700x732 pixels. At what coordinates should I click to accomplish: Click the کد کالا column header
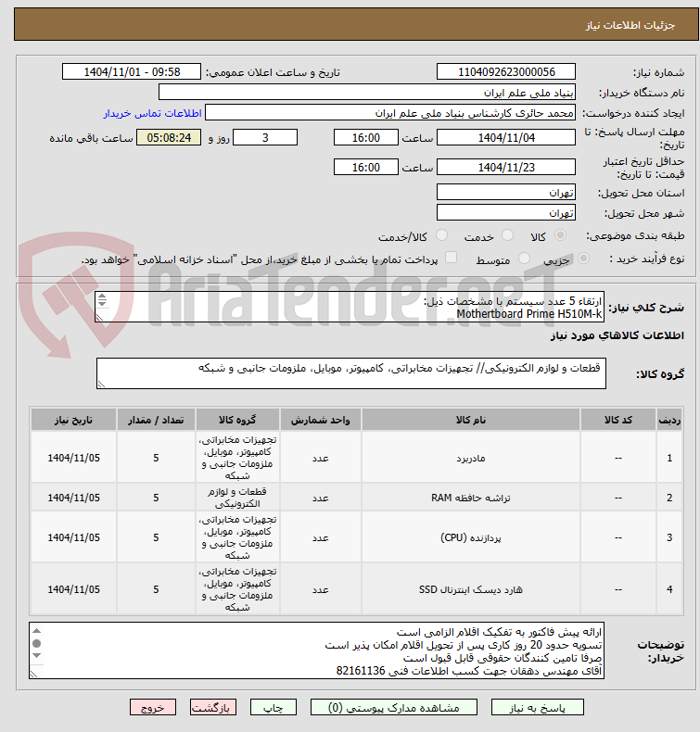(618, 420)
